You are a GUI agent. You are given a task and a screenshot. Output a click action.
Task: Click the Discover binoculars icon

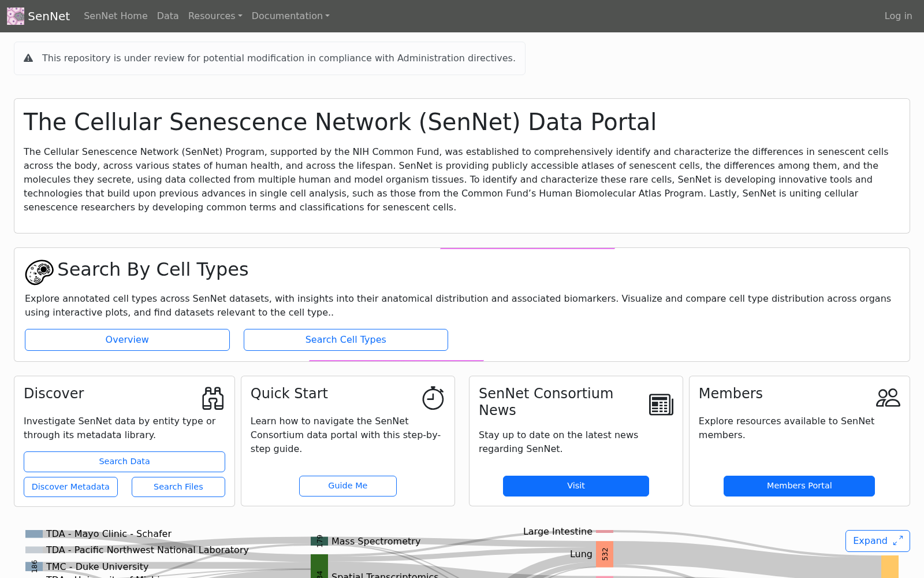[x=213, y=398]
